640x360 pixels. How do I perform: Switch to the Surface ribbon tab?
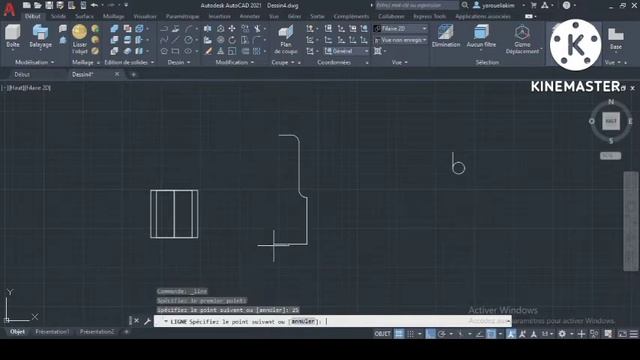[x=84, y=16]
